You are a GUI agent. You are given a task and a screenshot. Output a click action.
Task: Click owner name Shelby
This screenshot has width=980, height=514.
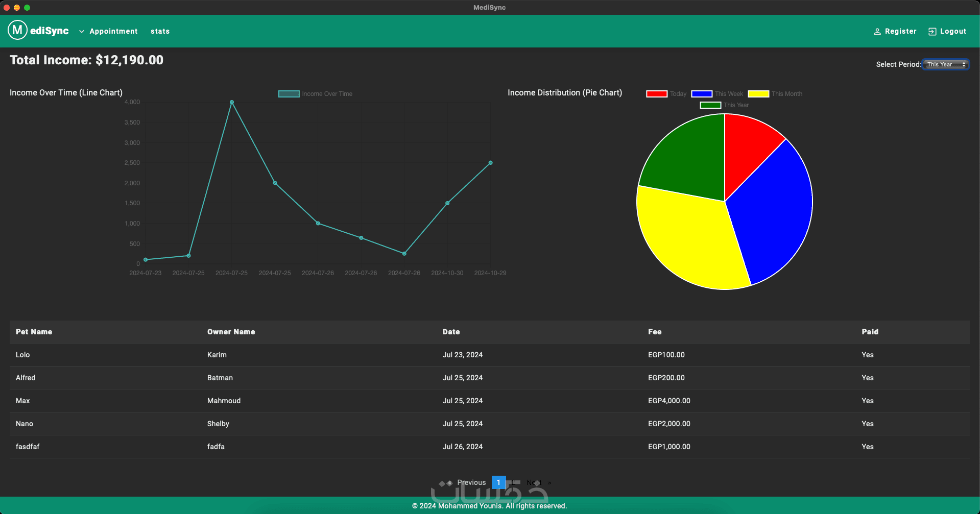(218, 424)
